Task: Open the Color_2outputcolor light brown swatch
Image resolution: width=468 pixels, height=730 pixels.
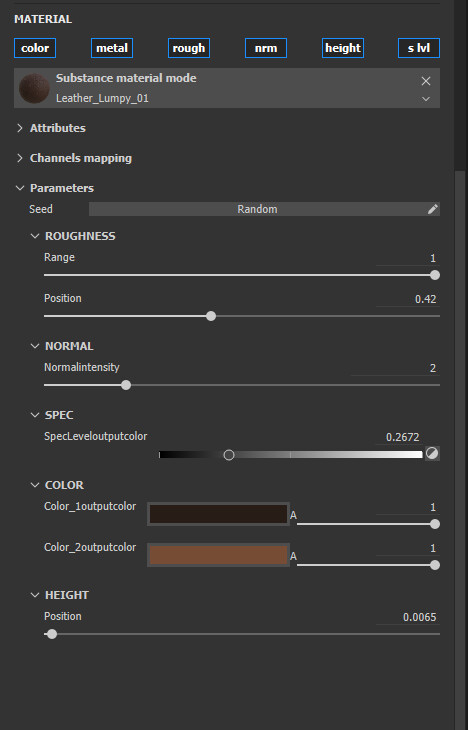Action: [x=218, y=555]
